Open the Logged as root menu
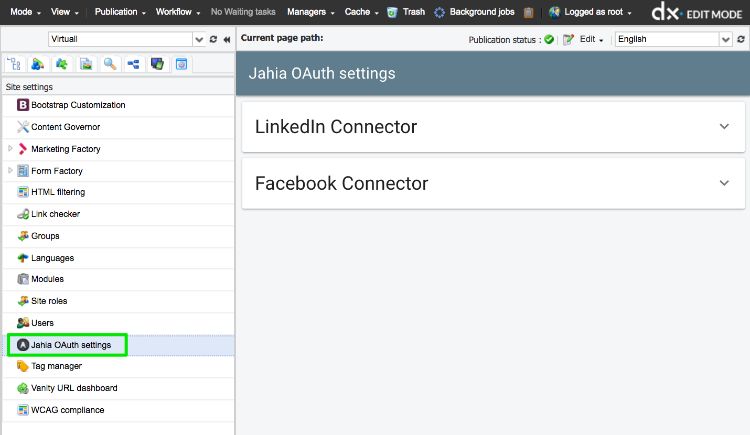The width and height of the screenshot is (750, 435). (x=597, y=12)
